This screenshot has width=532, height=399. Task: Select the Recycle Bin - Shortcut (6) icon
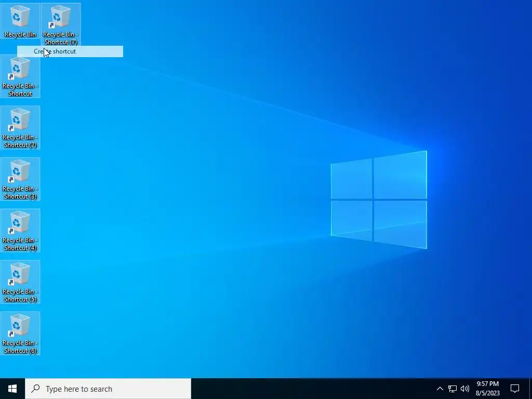tap(20, 334)
